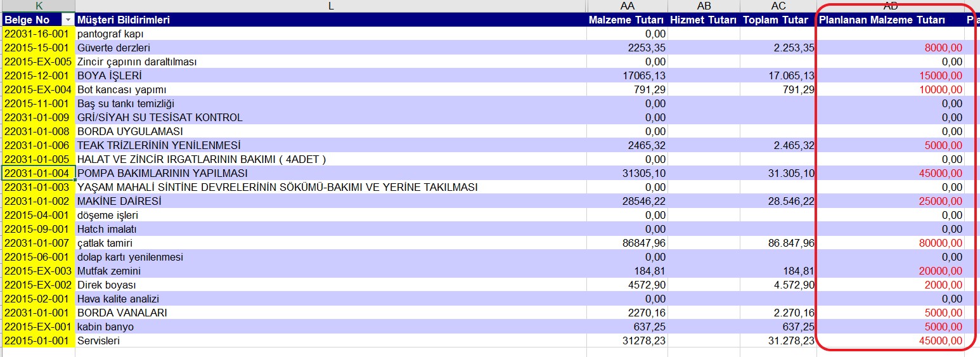
Task: Select document number cell 22031-01-004
Action: point(38,173)
